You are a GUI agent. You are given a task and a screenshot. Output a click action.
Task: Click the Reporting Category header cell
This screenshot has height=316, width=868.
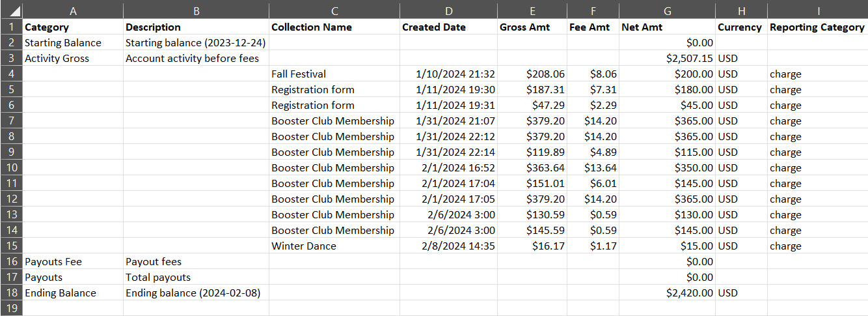coord(818,27)
